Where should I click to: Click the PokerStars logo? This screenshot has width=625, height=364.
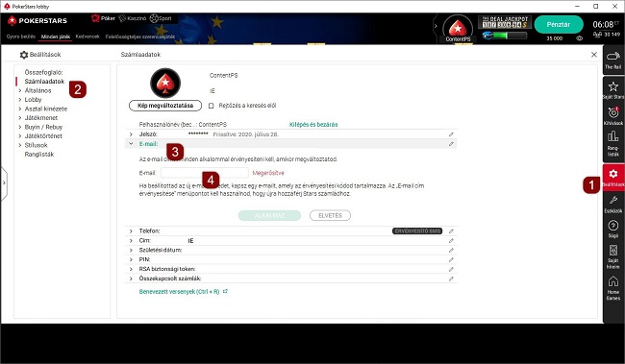(37, 21)
